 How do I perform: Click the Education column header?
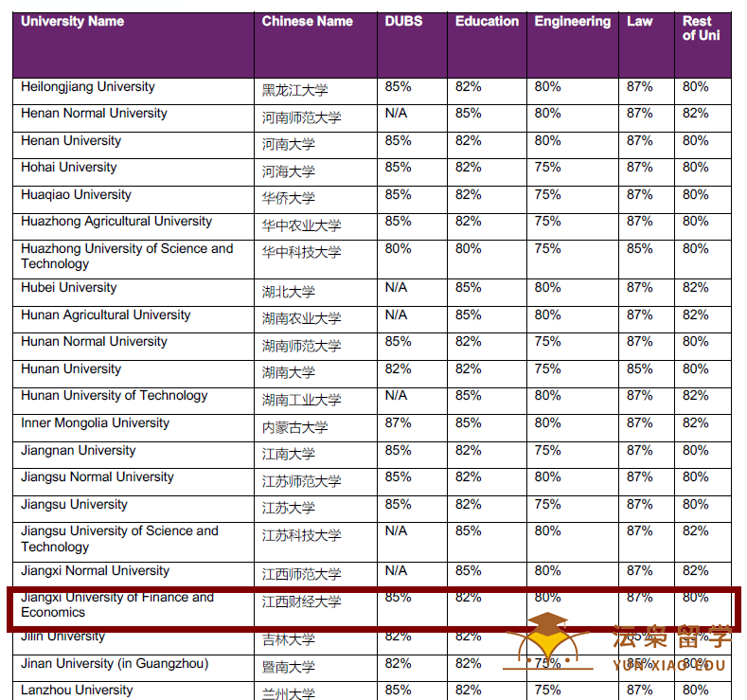point(487,22)
